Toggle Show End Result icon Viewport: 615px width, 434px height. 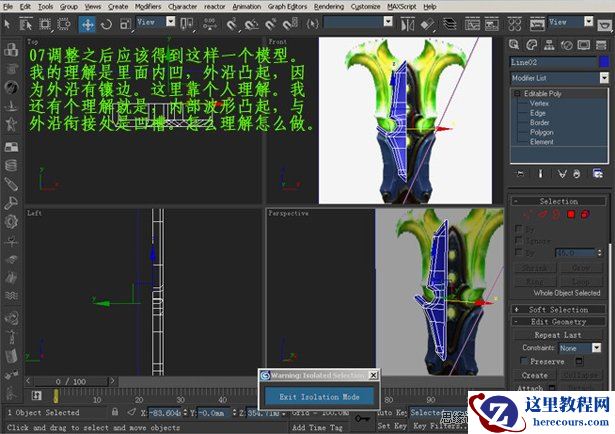pos(540,174)
